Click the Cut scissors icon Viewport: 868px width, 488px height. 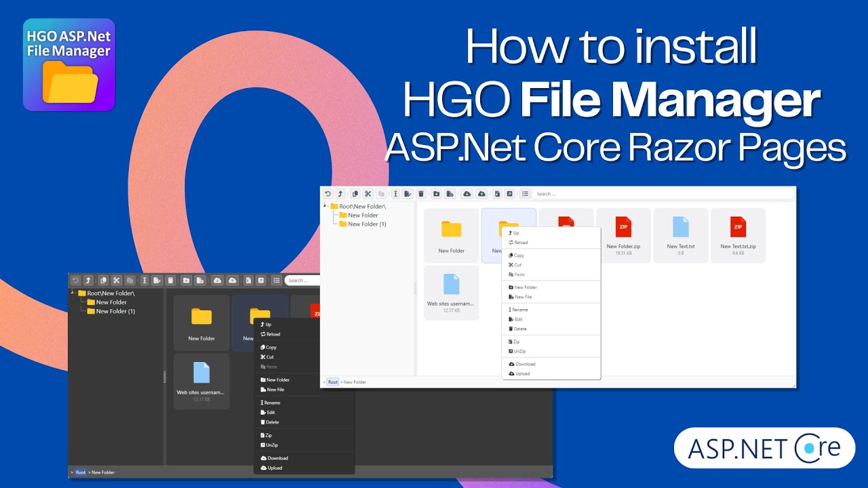pos(368,193)
